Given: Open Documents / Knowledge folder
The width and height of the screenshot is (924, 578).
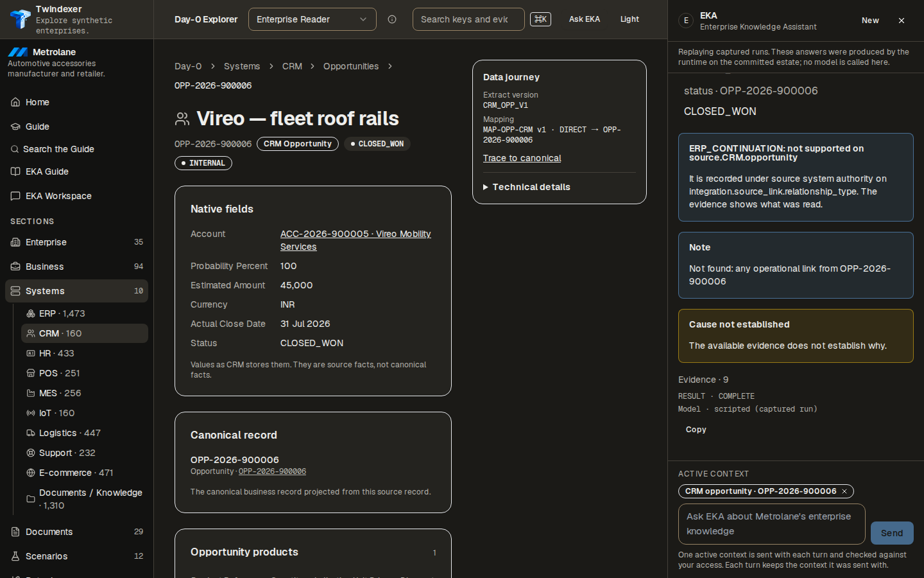Looking at the screenshot, I should click(85, 499).
